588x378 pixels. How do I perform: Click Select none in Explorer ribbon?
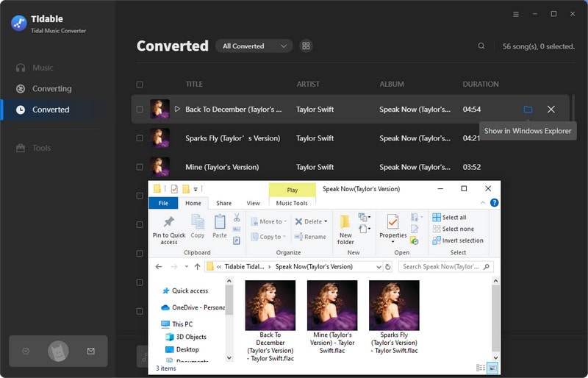(x=453, y=229)
